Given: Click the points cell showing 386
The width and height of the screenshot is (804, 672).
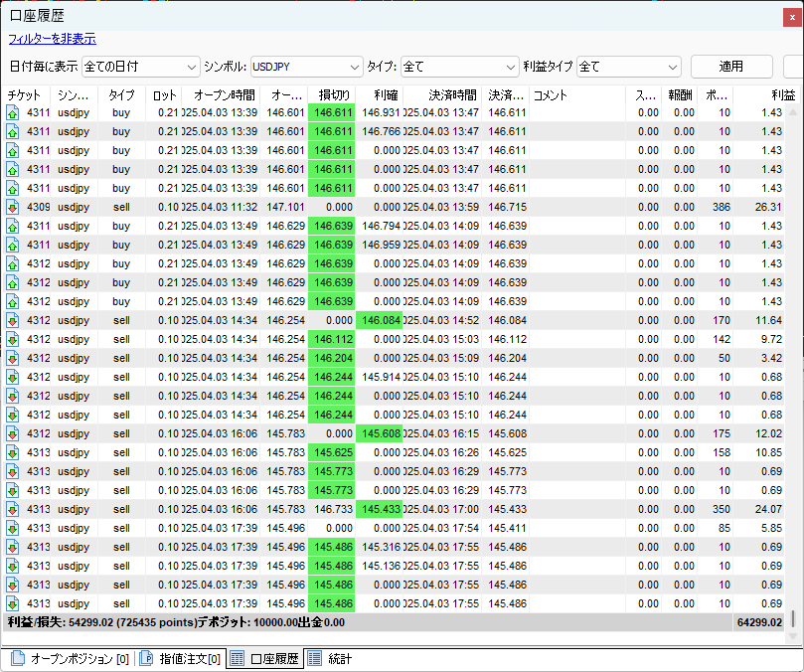Looking at the screenshot, I should 721,207.
